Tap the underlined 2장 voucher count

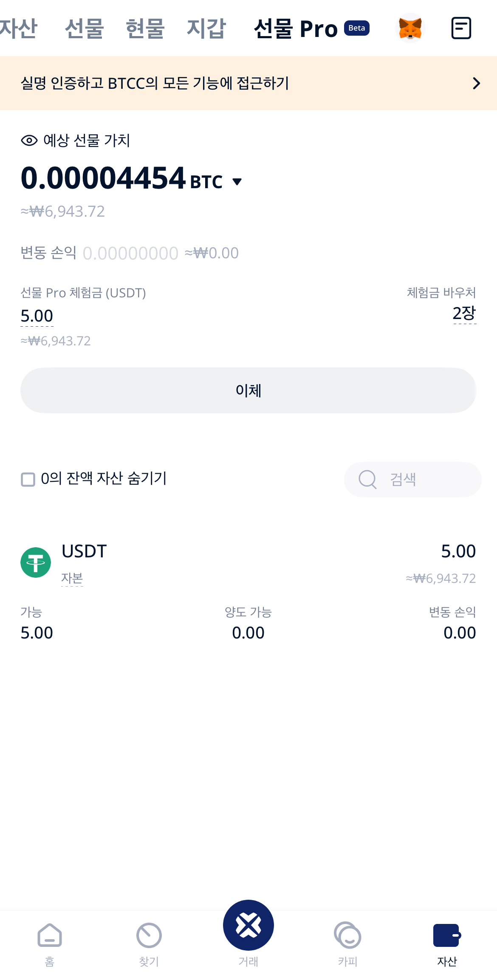point(464,313)
